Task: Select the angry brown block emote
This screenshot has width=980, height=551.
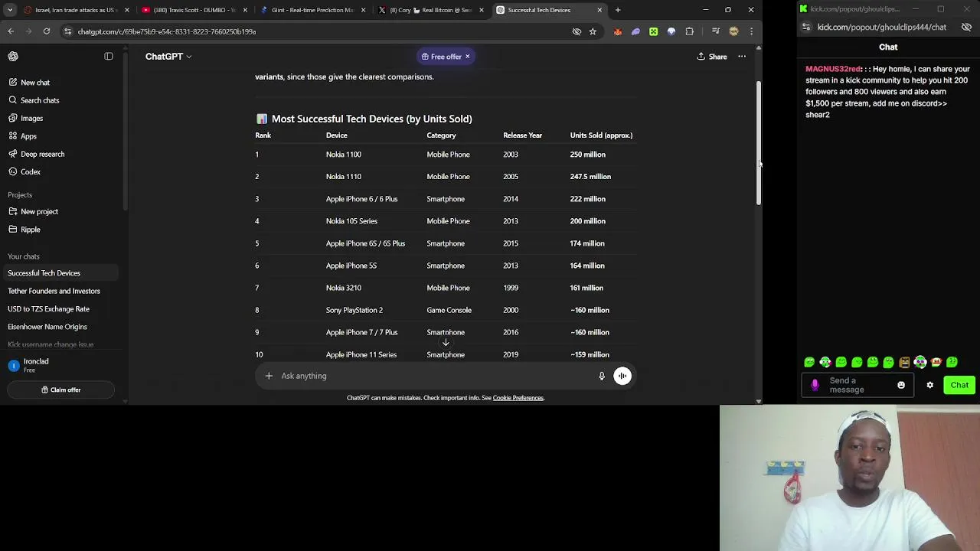Action: click(x=904, y=362)
